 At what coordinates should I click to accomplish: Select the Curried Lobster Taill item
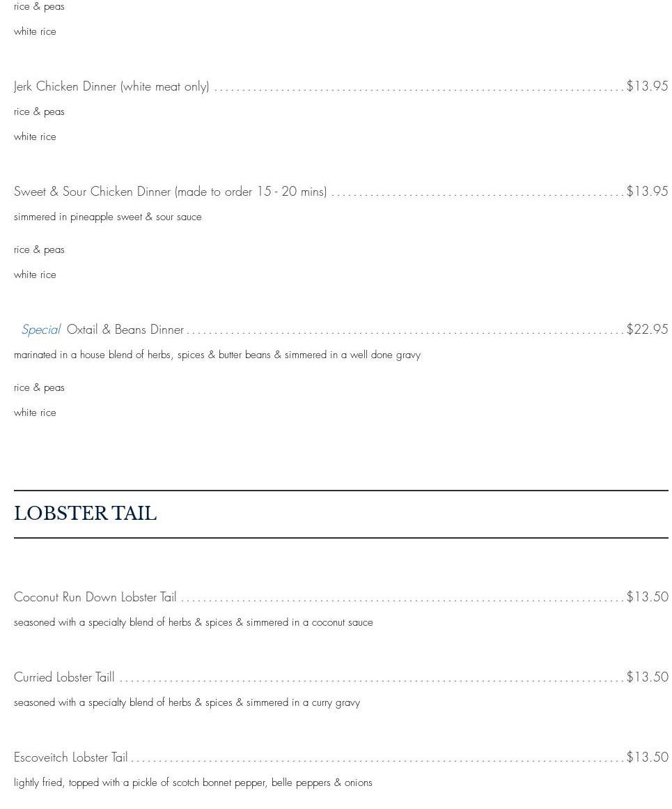64,677
